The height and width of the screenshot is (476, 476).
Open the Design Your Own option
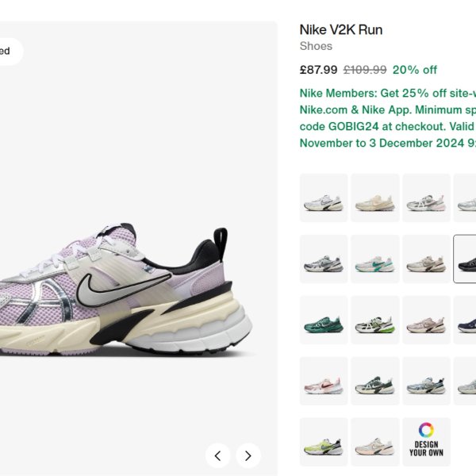click(426, 442)
